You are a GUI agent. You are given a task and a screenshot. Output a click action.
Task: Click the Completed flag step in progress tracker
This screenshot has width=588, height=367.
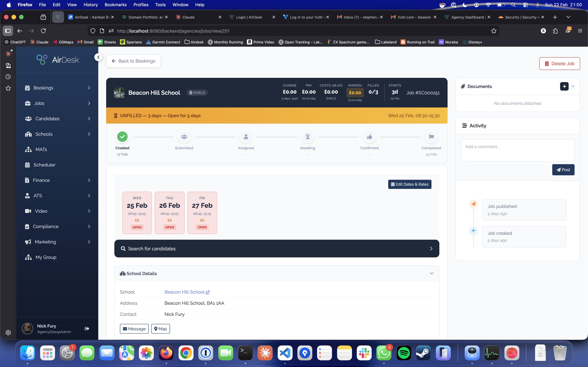pos(431,137)
